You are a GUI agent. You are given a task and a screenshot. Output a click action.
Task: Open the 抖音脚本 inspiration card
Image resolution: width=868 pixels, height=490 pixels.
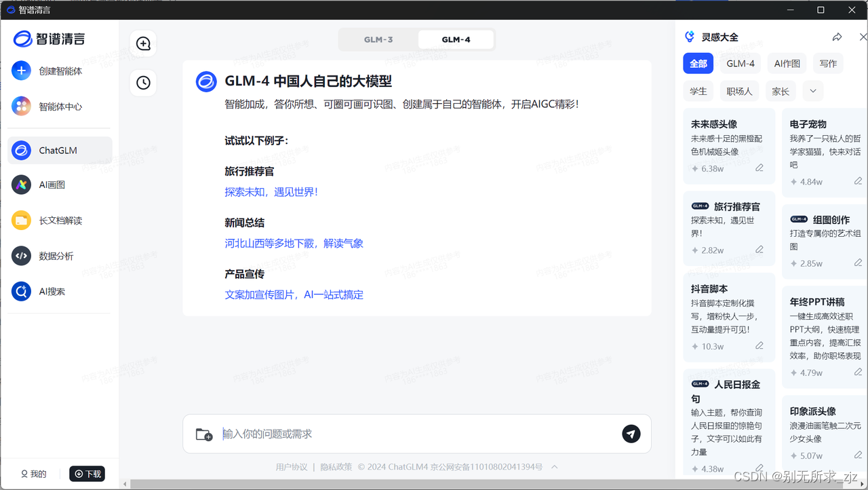729,318
